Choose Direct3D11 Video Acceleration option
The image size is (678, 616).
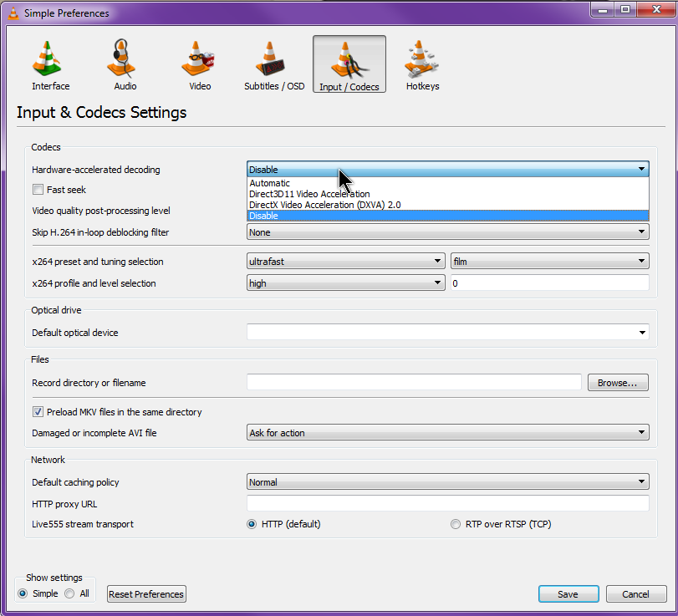[447, 194]
